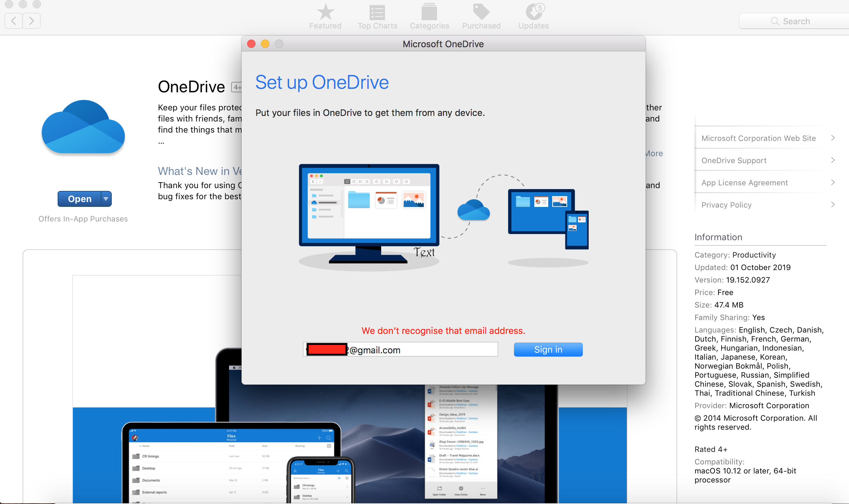Expand the dropdown arrow beside Open
849x504 pixels.
106,199
